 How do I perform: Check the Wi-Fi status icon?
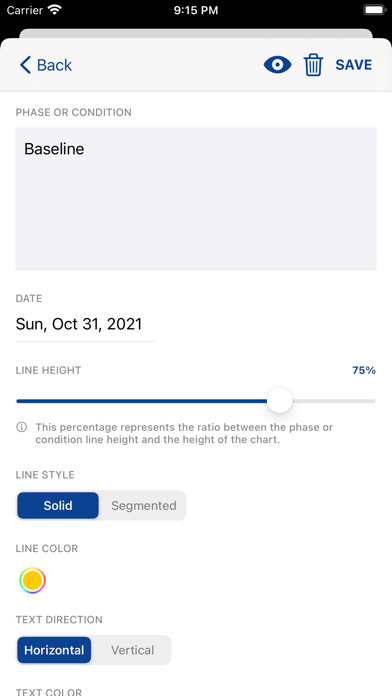pyautogui.click(x=55, y=10)
